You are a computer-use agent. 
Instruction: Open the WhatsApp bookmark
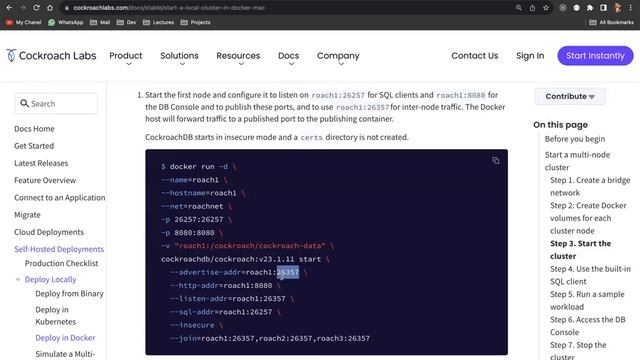[x=66, y=22]
